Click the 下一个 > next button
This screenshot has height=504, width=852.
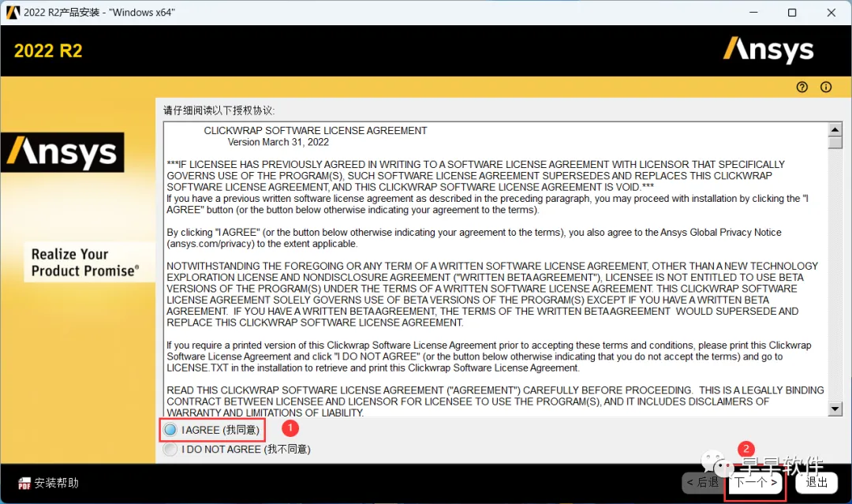[x=756, y=482]
